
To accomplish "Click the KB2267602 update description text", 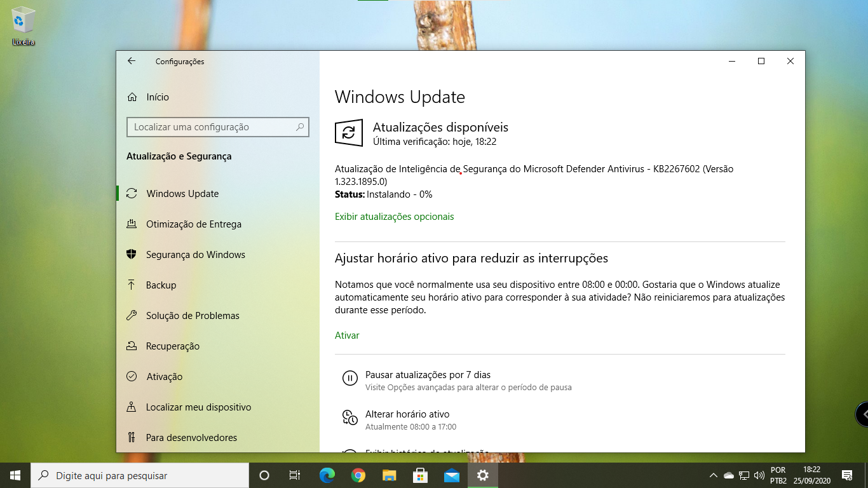I will pyautogui.click(x=534, y=175).
